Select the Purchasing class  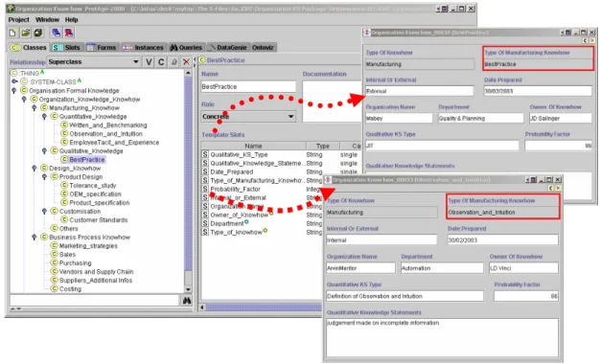coord(75,263)
